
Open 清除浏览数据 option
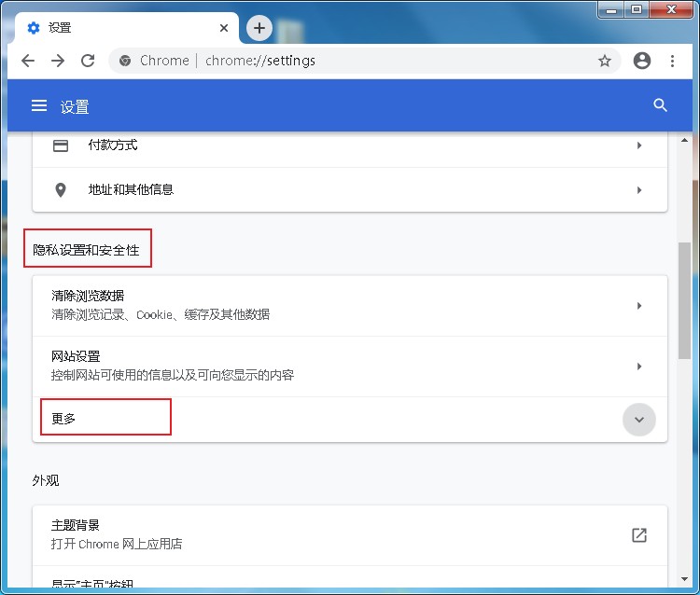[350, 306]
